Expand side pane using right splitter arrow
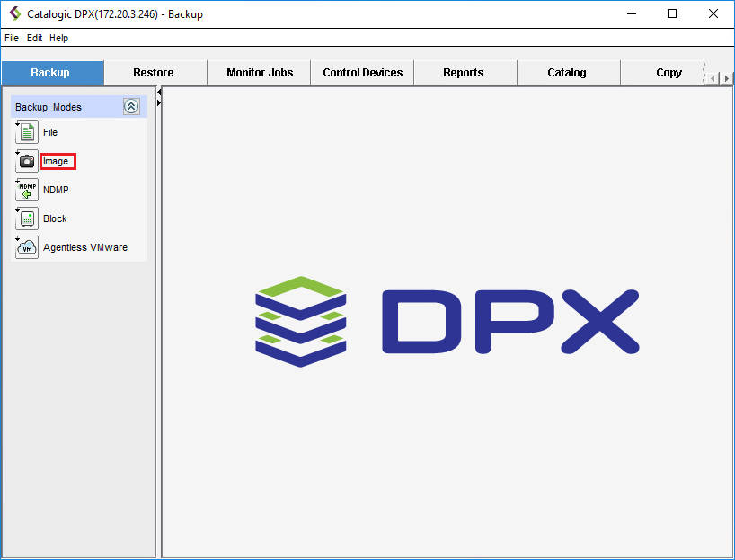This screenshot has height=560, width=735. [159, 103]
